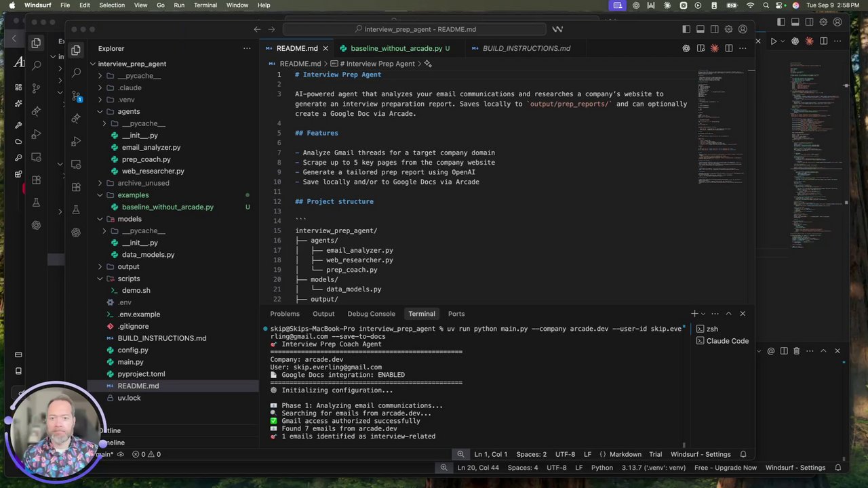The width and height of the screenshot is (868, 488).
Task: Launch Claude Code from the README editor toolbar
Action: 715,48
